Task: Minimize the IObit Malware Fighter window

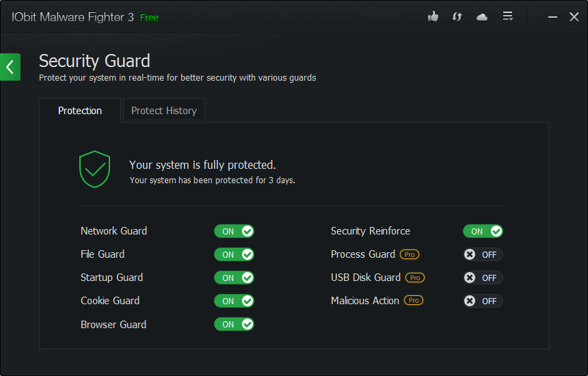Action: pyautogui.click(x=552, y=17)
